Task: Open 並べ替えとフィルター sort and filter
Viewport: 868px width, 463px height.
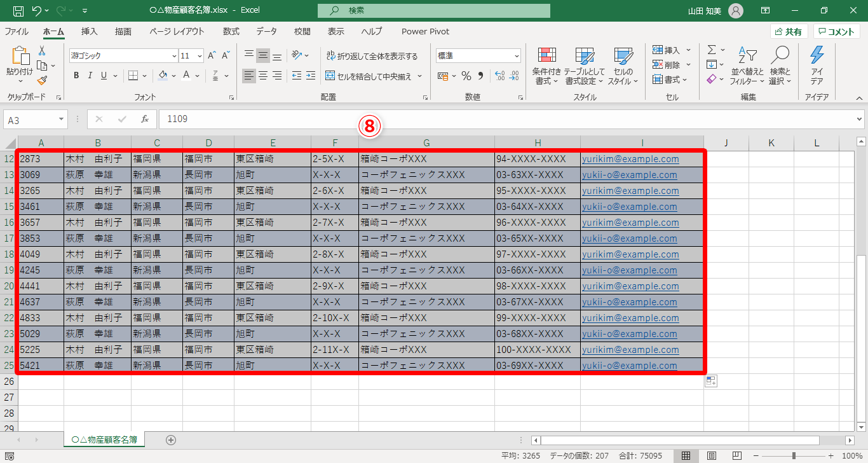Action: [x=747, y=66]
